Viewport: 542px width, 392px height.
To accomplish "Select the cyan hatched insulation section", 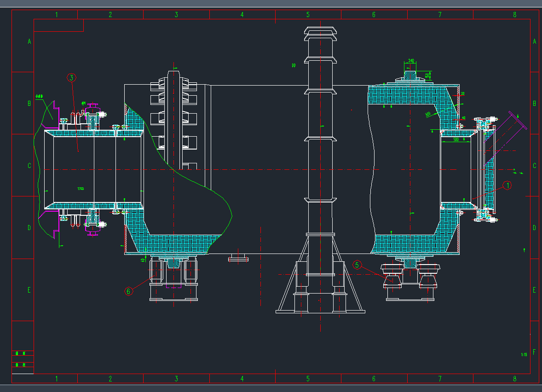I will (x=405, y=97).
